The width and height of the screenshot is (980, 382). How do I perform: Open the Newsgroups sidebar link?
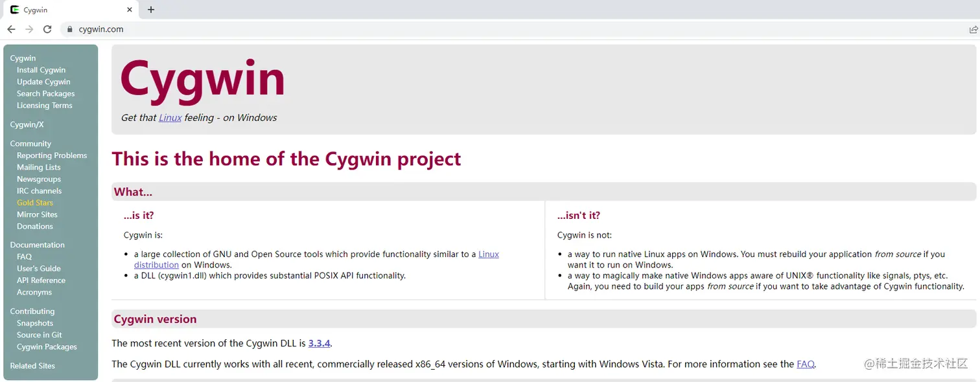39,179
